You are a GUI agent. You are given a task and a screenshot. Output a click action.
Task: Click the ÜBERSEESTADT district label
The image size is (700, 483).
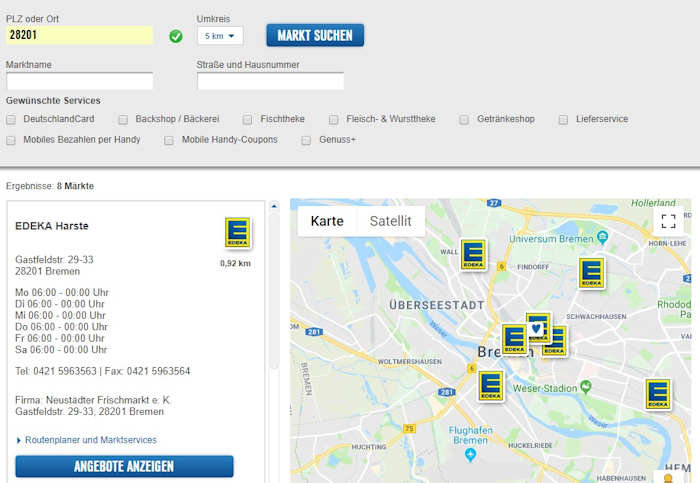[437, 305]
